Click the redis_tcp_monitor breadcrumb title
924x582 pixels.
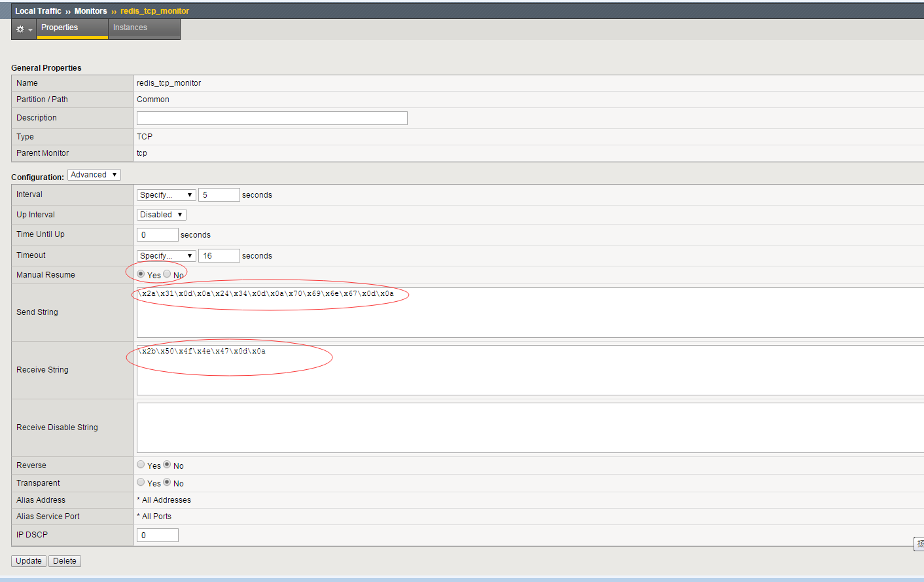tap(154, 11)
